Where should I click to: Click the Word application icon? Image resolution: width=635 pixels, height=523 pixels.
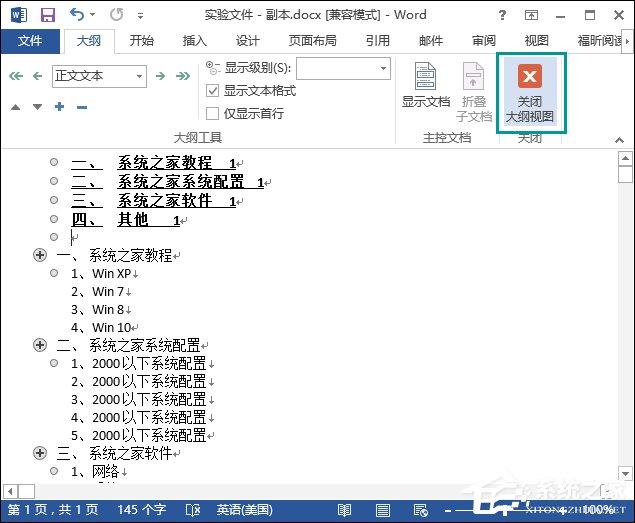tap(19, 15)
